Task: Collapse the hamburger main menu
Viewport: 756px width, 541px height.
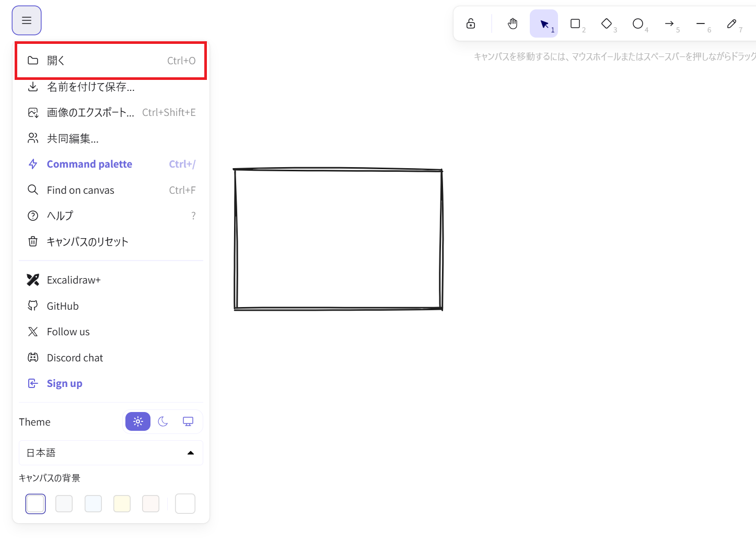Action: pos(27,20)
